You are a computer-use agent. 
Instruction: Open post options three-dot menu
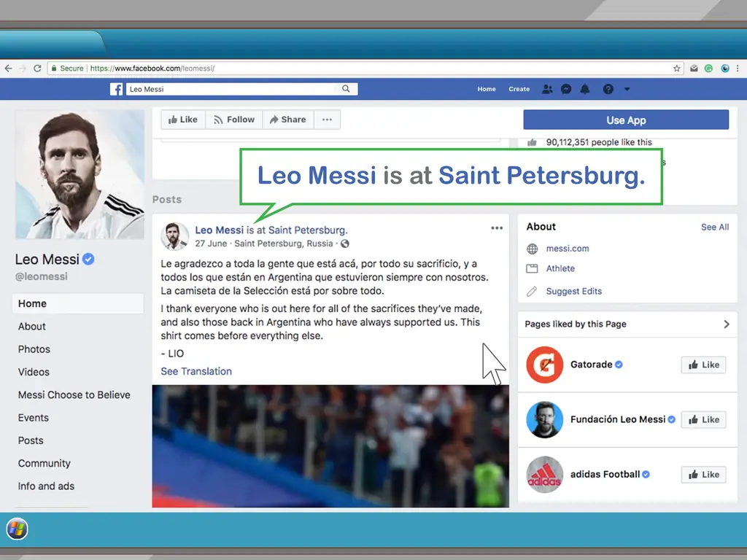[x=497, y=228]
